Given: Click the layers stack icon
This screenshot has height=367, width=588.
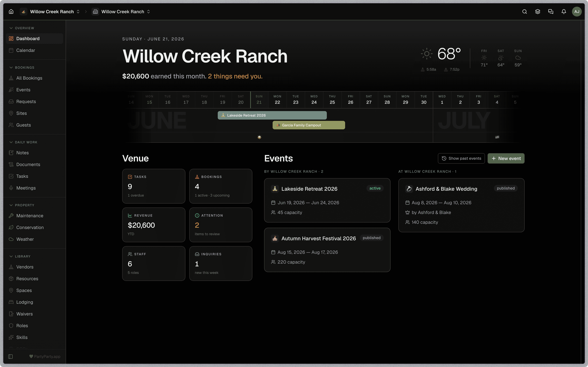Looking at the screenshot, I should (538, 12).
